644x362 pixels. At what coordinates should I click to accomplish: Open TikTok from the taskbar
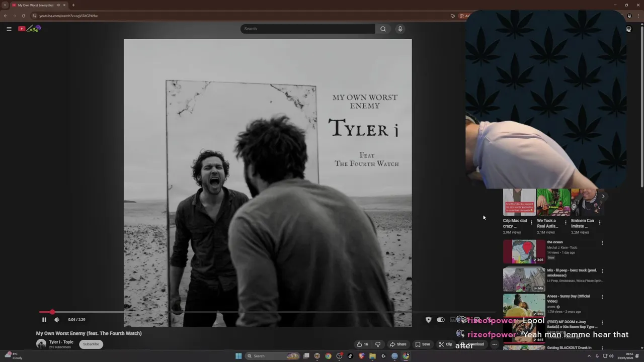click(350, 356)
